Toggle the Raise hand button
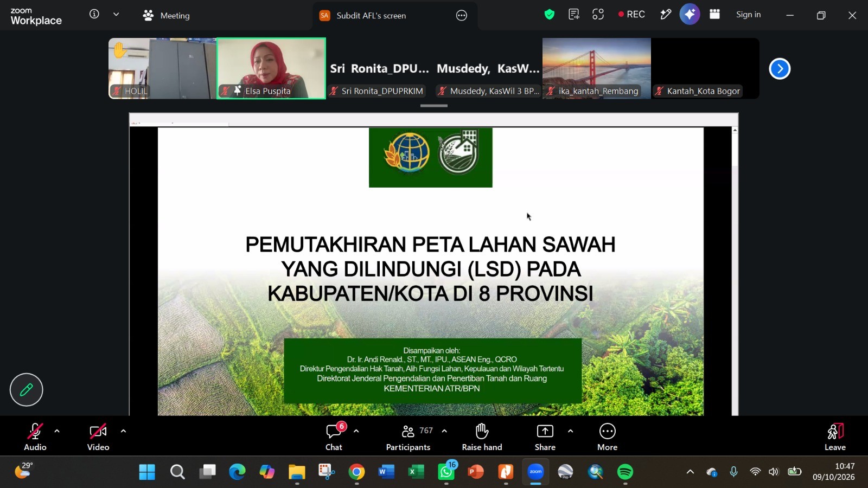This screenshot has width=868, height=488. 482,437
